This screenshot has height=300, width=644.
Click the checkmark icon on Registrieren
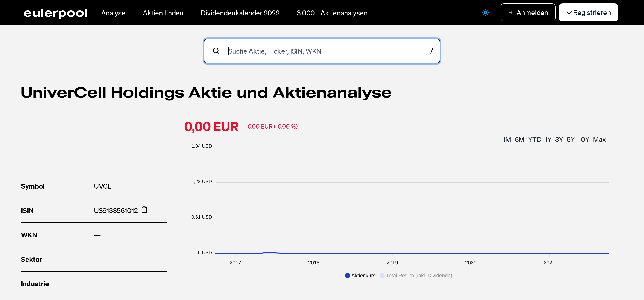(570, 12)
